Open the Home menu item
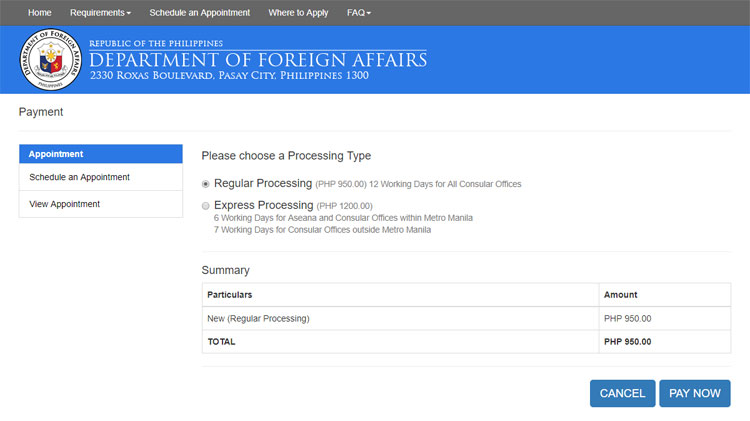 click(40, 13)
